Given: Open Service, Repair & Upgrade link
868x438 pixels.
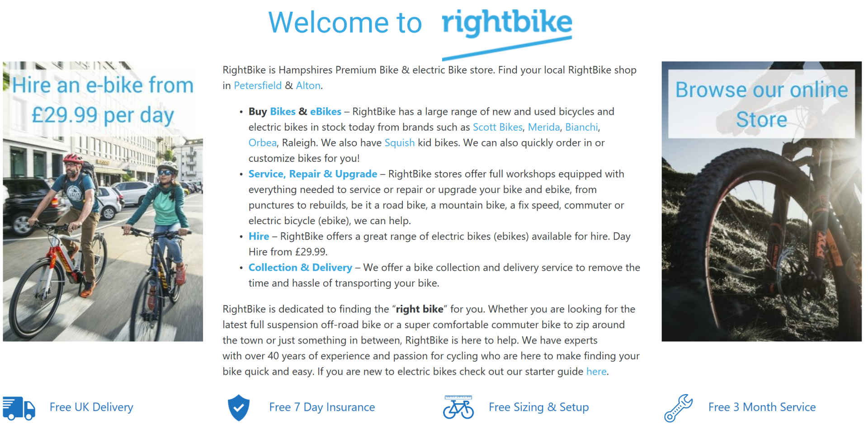Looking at the screenshot, I should pos(312,174).
